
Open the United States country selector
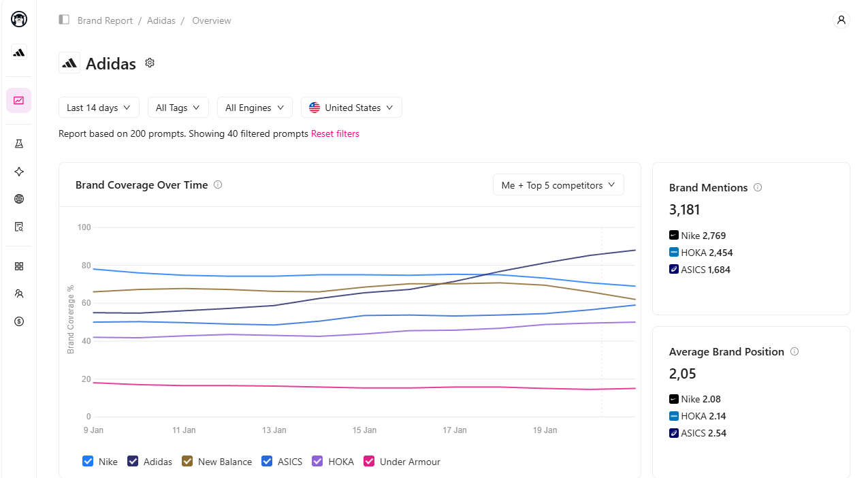(x=351, y=108)
